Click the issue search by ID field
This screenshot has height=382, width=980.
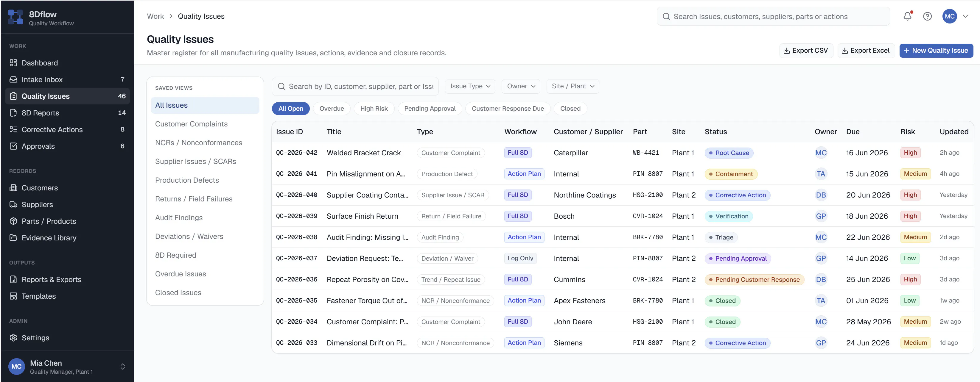click(355, 87)
